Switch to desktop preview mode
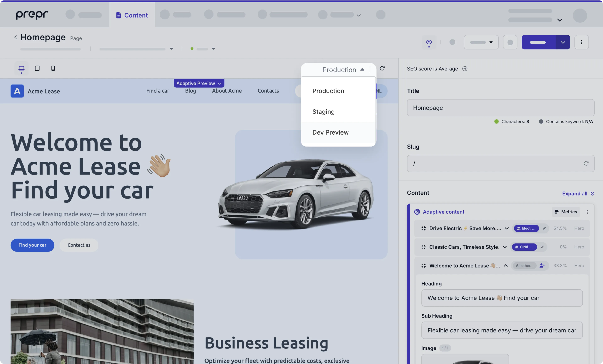This screenshot has width=603, height=364. coord(21,68)
